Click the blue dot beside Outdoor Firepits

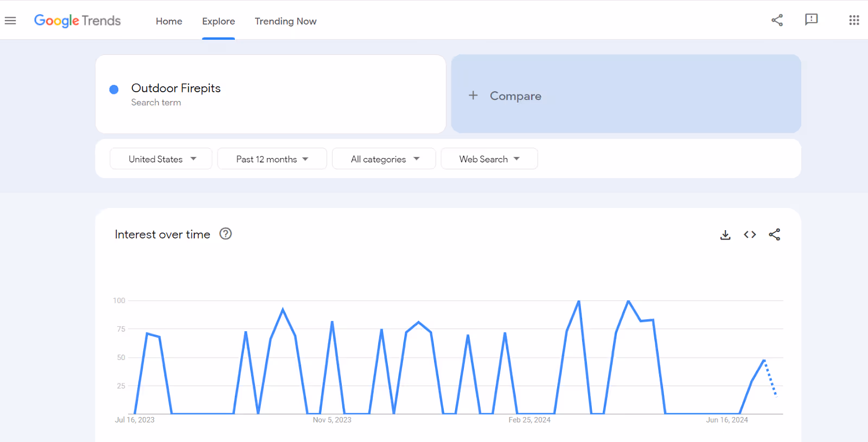click(x=114, y=90)
